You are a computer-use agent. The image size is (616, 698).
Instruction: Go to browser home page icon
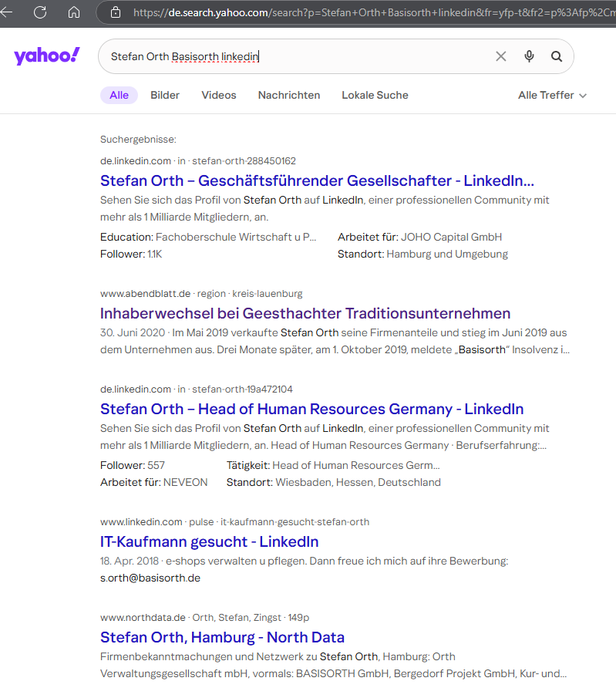click(74, 12)
